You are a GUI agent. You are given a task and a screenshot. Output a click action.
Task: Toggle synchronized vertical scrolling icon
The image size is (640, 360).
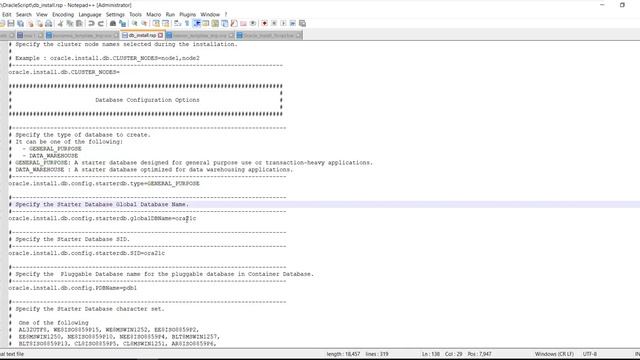coord(156,23)
